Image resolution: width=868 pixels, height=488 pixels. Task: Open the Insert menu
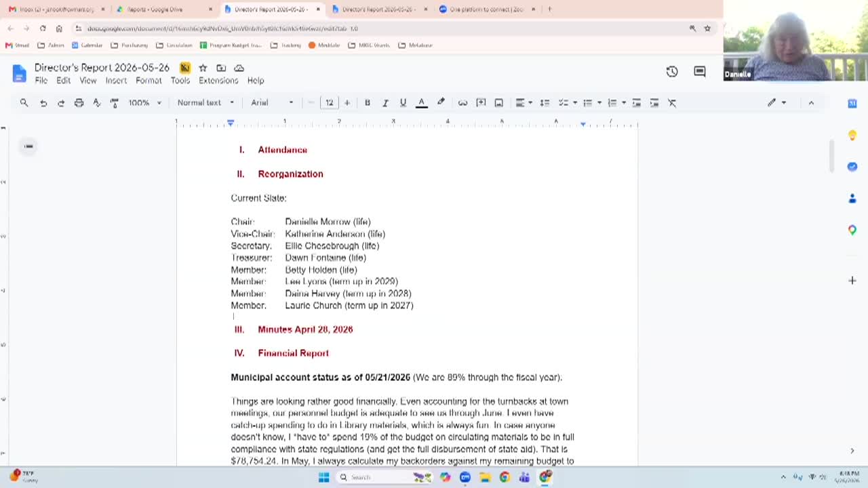116,81
